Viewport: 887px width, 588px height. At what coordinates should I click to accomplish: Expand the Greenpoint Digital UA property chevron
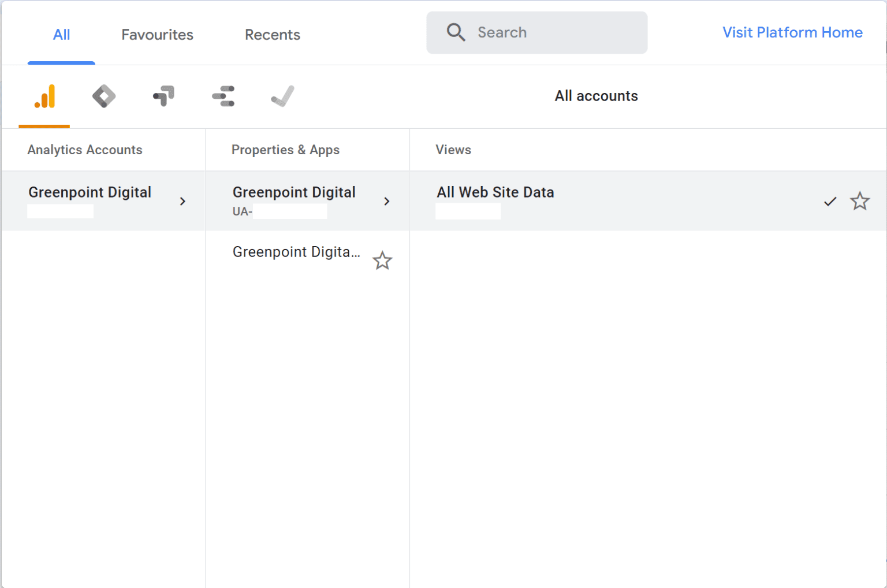[x=387, y=201]
